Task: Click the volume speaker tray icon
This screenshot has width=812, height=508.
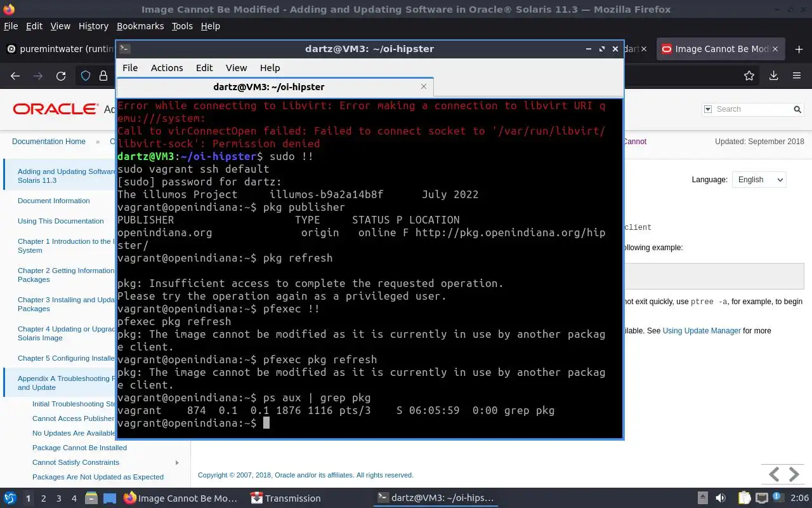Action: (x=721, y=498)
